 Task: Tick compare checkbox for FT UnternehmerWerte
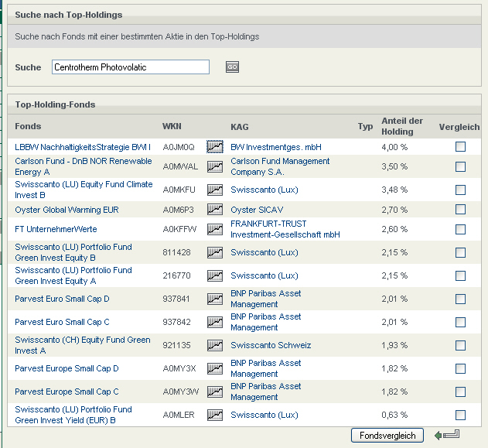pos(460,230)
